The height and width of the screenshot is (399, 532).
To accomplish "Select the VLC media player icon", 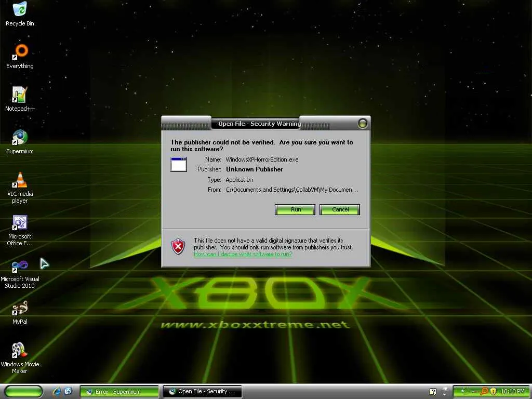I will [20, 188].
